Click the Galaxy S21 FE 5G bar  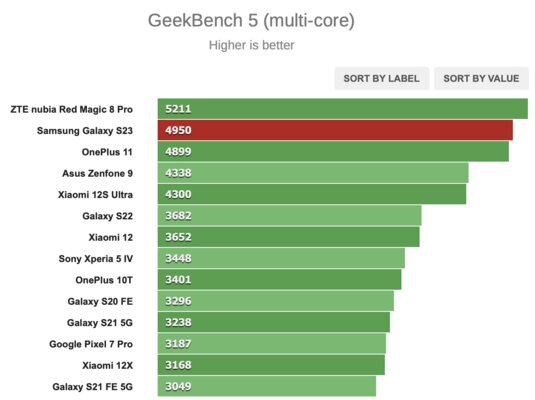click(267, 386)
